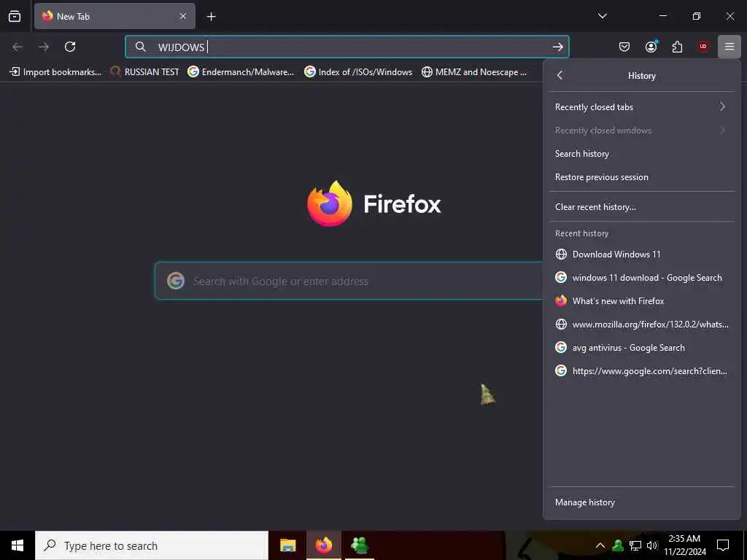The image size is (747, 560).
Task: Open the Save to Pocket icon
Action: tap(624, 47)
